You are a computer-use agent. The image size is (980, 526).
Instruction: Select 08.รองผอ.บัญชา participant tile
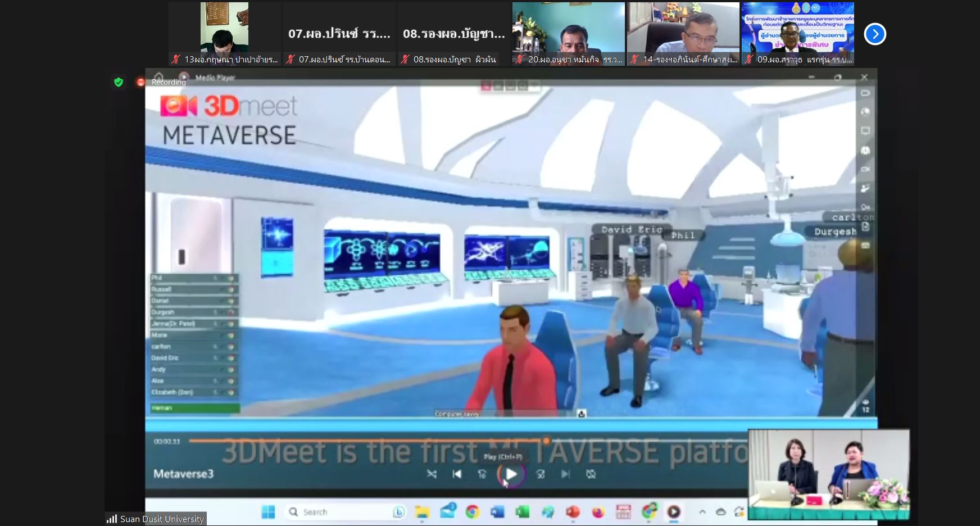click(454, 34)
